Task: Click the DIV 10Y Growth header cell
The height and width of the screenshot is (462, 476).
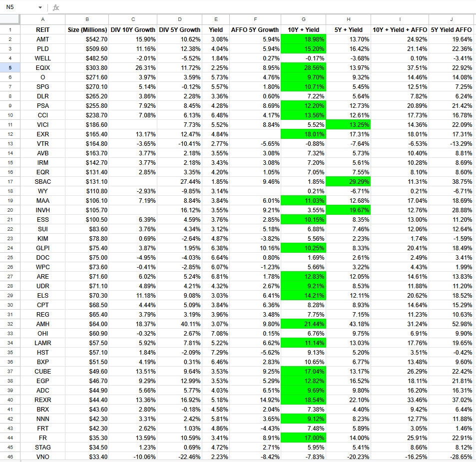Action: pyautogui.click(x=133, y=30)
